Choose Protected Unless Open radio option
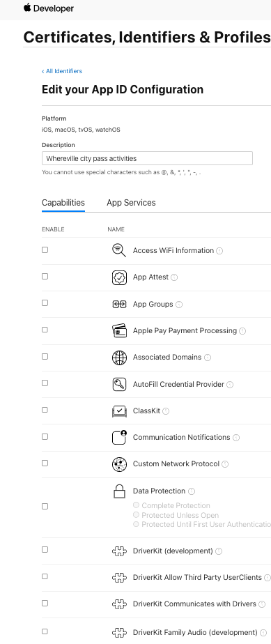 pyautogui.click(x=136, y=514)
